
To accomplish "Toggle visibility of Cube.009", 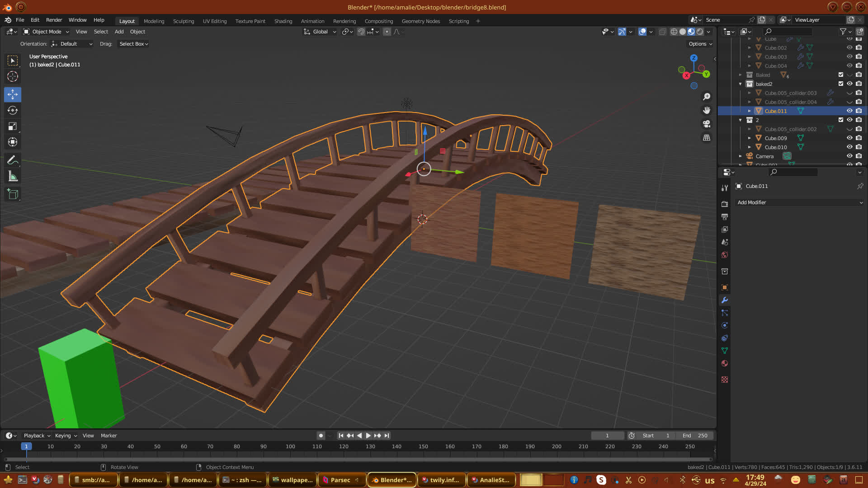I will [x=849, y=138].
